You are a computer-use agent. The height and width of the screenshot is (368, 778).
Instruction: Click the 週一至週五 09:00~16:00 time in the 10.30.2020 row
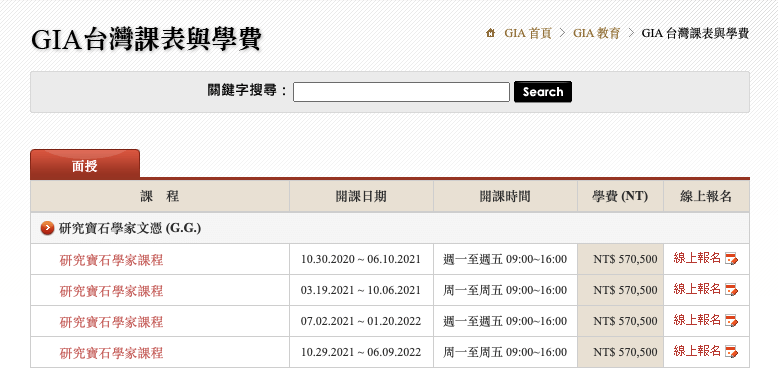pyautogui.click(x=505, y=259)
